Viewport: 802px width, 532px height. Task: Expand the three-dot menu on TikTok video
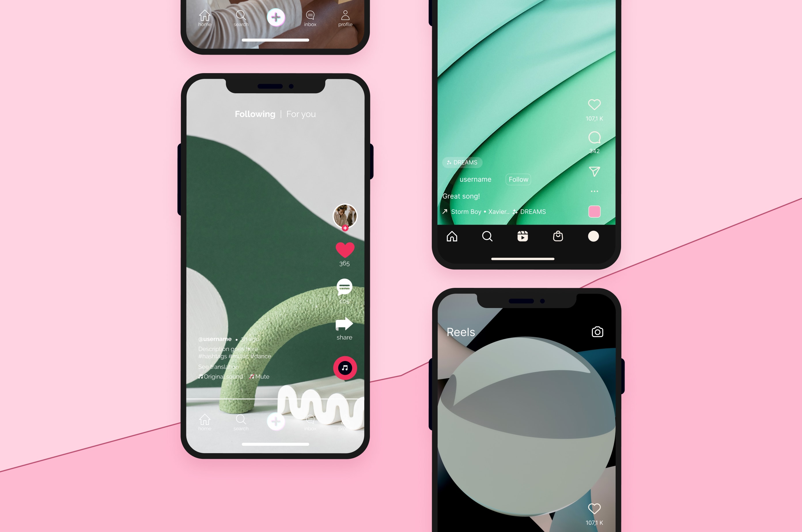point(594,191)
